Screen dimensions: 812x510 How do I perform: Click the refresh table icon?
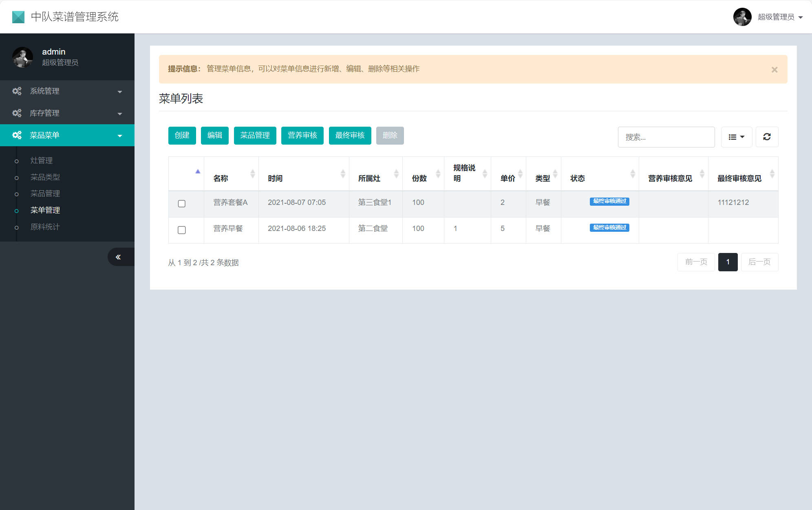[x=767, y=137]
